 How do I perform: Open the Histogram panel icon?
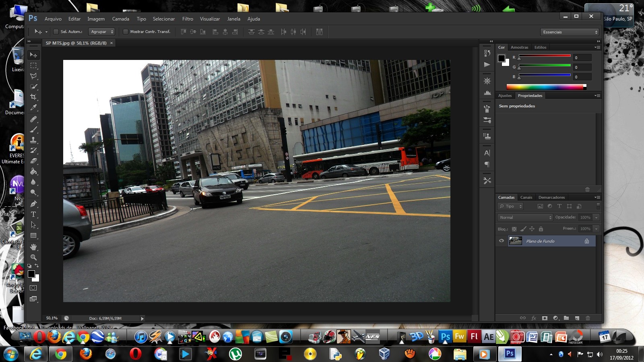pyautogui.click(x=487, y=93)
